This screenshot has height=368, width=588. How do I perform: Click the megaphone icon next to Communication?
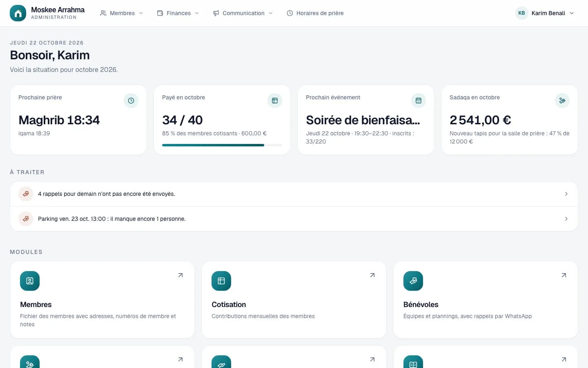pyautogui.click(x=216, y=13)
